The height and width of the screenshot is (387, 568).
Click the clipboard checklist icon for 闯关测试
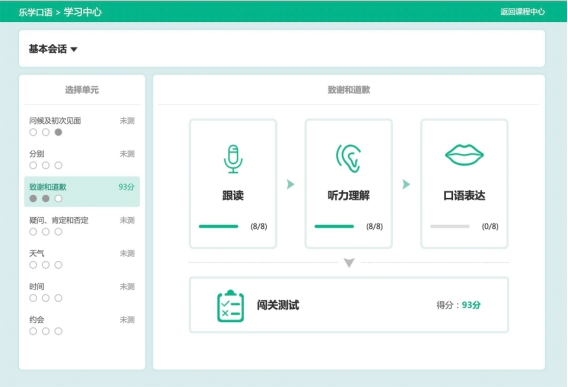click(x=230, y=305)
